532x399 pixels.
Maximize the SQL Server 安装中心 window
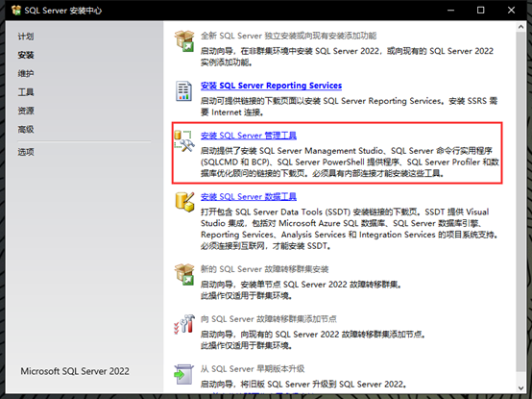(481, 11)
